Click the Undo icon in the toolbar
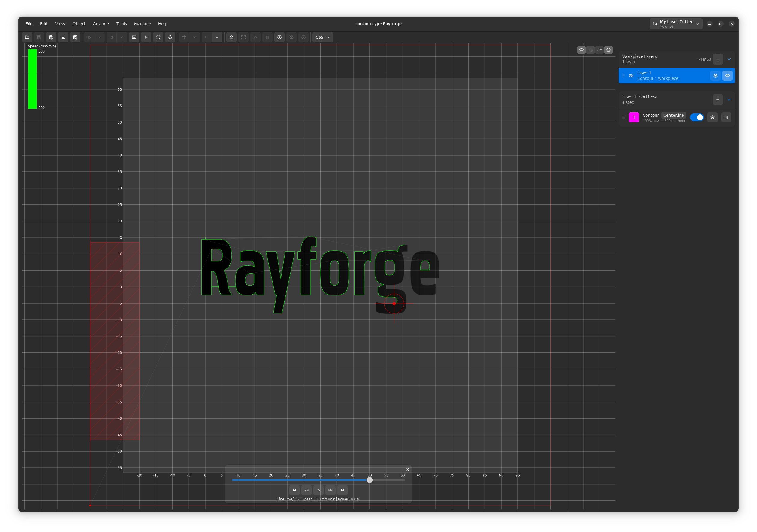 click(89, 37)
